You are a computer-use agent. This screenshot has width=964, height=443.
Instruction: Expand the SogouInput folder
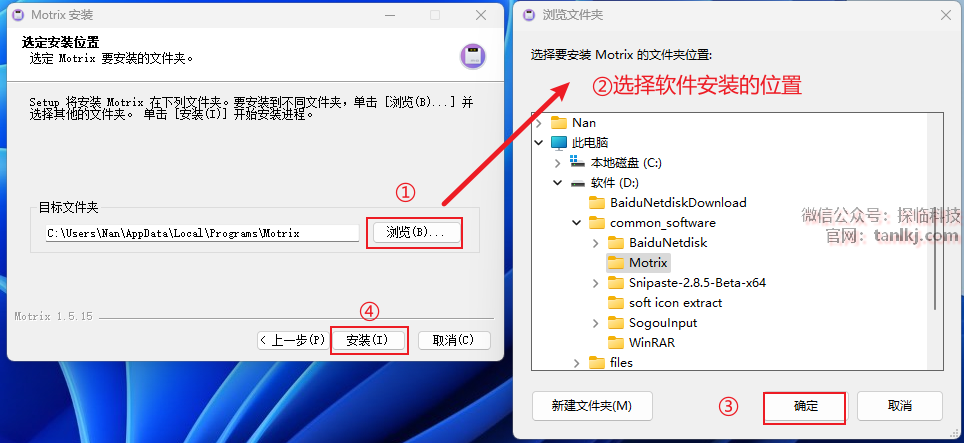(x=595, y=323)
